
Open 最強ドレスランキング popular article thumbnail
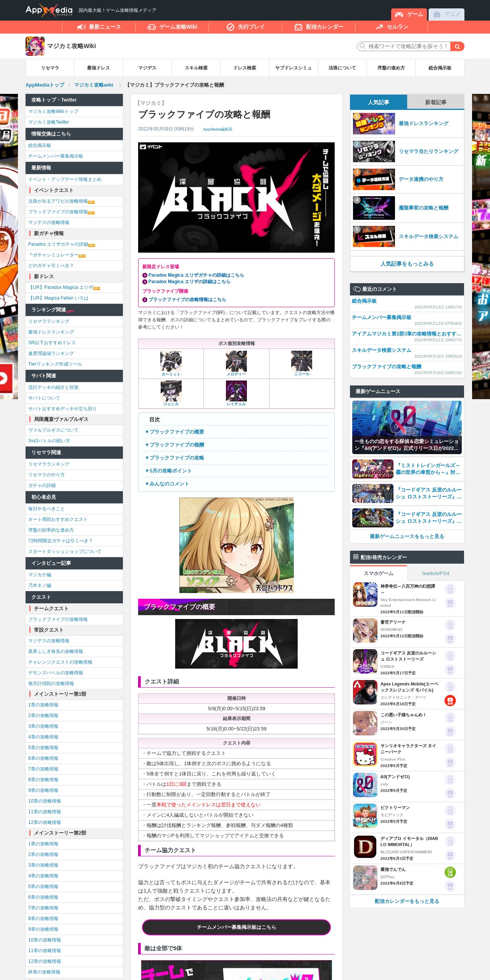coord(374,124)
